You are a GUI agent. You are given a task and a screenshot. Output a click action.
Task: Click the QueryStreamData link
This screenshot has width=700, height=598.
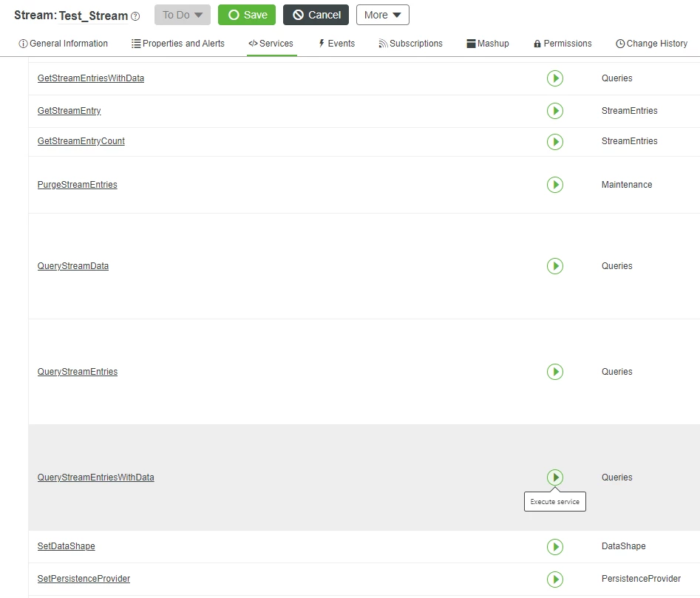(x=73, y=266)
